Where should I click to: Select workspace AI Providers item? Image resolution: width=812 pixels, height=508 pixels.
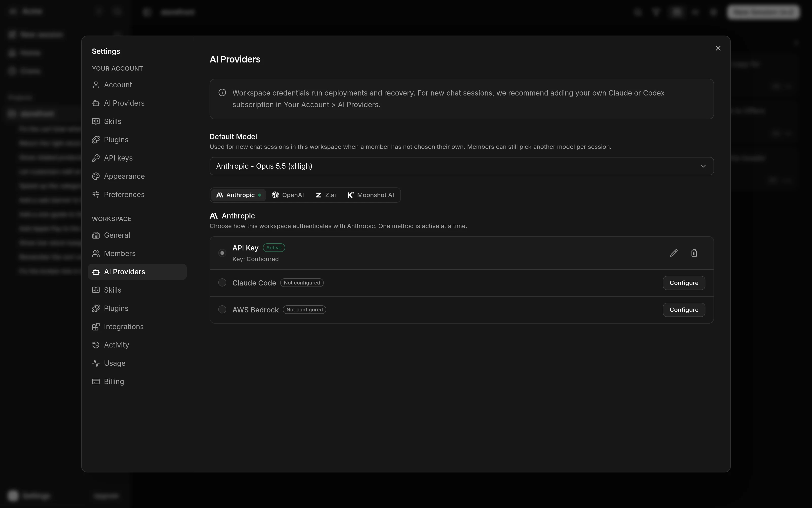(x=137, y=272)
